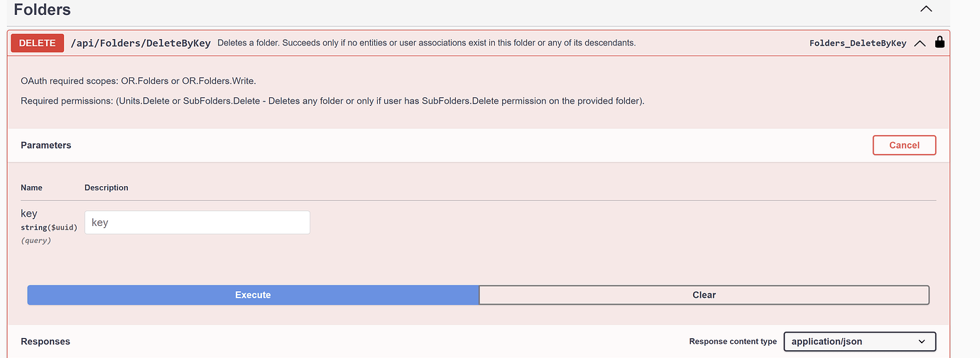Click the string($uuid) type label
Image resolution: width=980 pixels, height=358 pixels.
[x=48, y=227]
